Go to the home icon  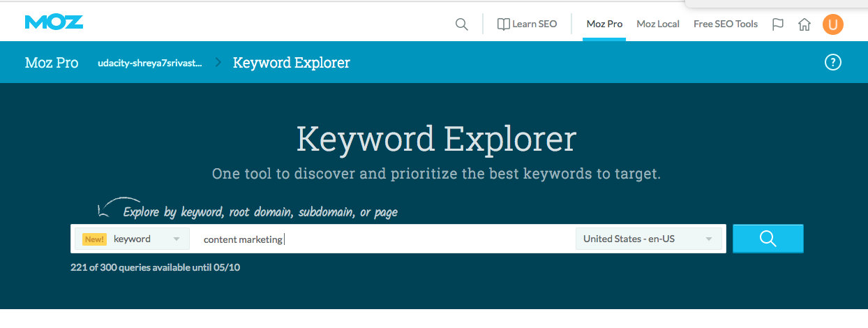805,24
